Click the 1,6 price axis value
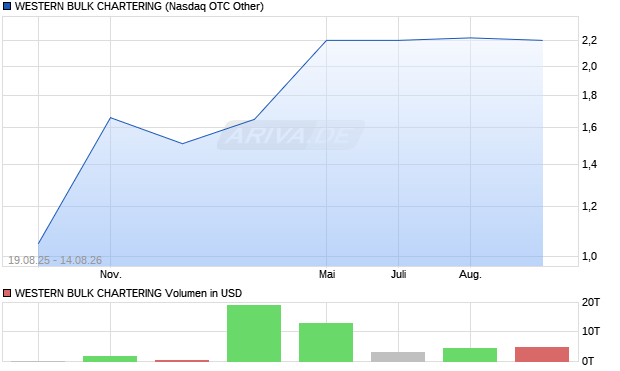This screenshot has width=620, height=371. [x=589, y=127]
